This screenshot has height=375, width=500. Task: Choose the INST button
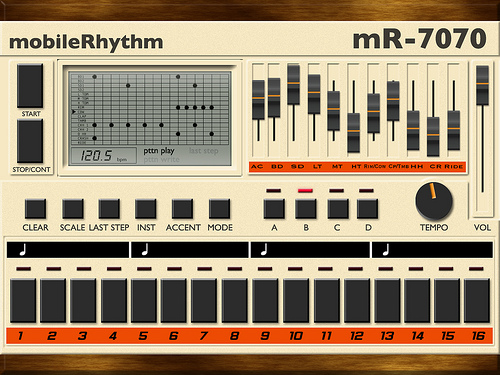tap(146, 209)
